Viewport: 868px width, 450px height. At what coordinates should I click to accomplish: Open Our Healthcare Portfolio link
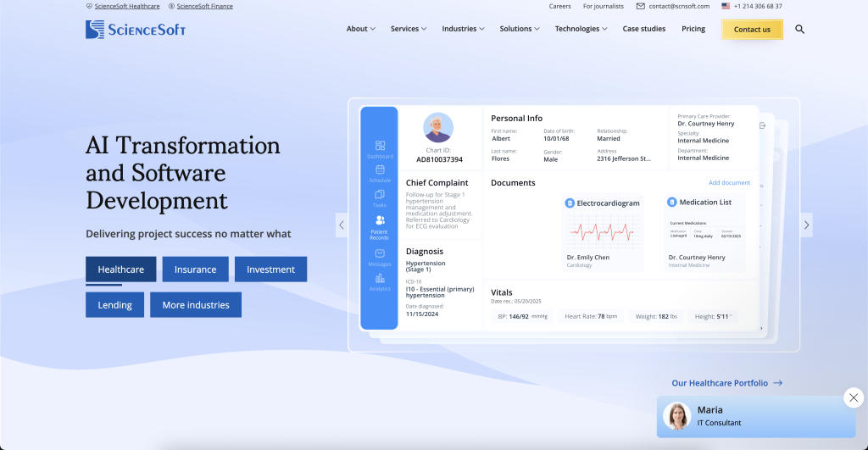coord(720,383)
